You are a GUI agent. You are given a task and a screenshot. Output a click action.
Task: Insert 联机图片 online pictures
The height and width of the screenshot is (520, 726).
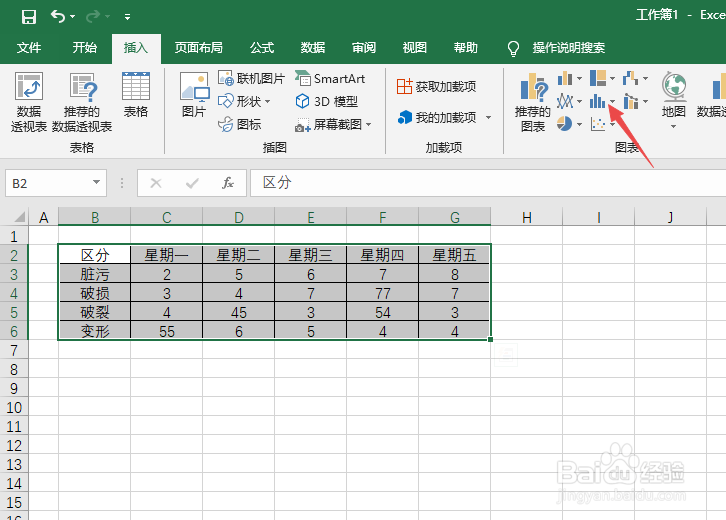click(251, 79)
